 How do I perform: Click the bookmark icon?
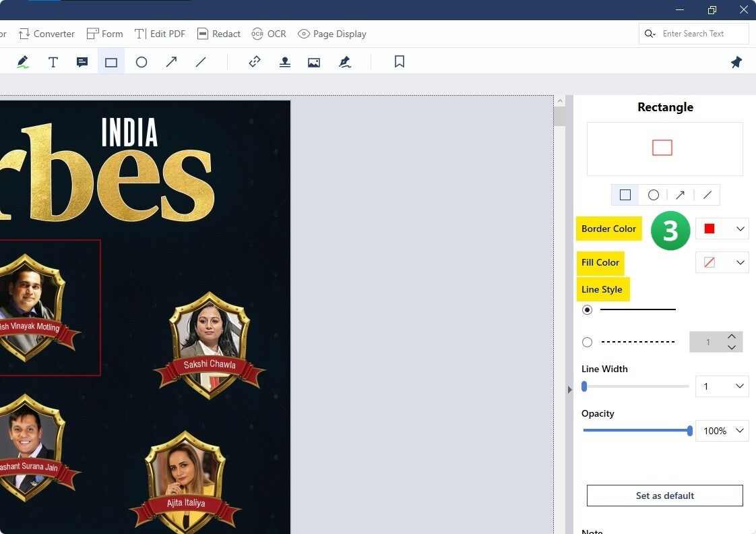[399, 62]
